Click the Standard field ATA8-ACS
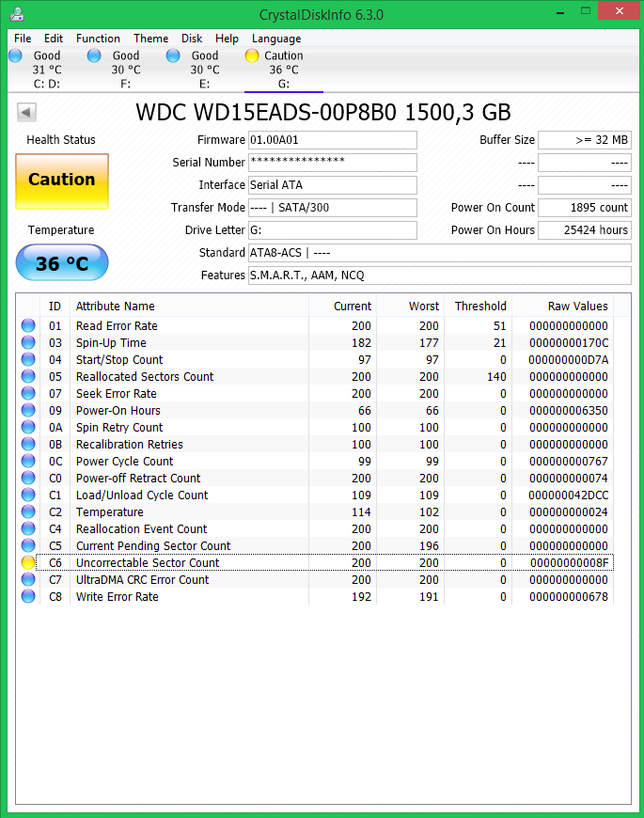 coord(440,253)
